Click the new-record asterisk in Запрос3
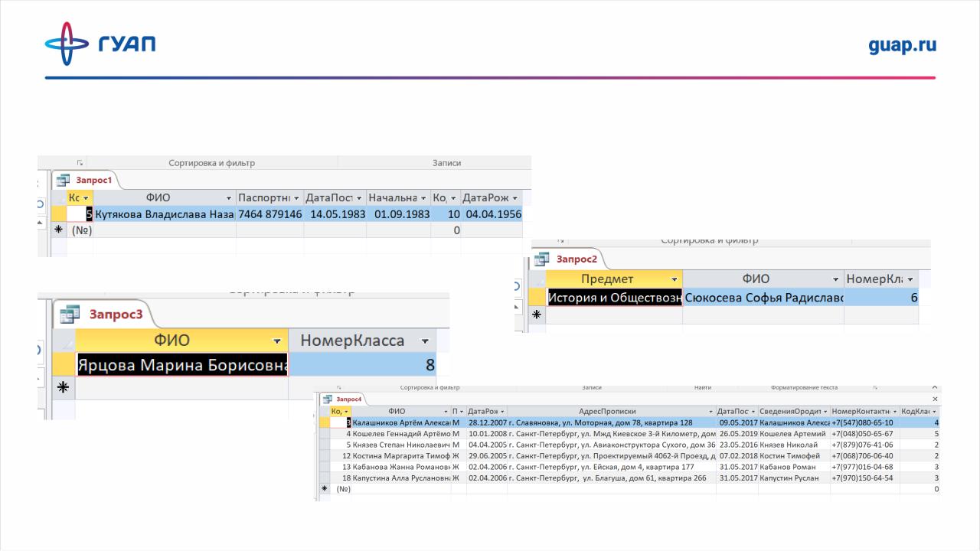980x551 pixels. point(64,387)
